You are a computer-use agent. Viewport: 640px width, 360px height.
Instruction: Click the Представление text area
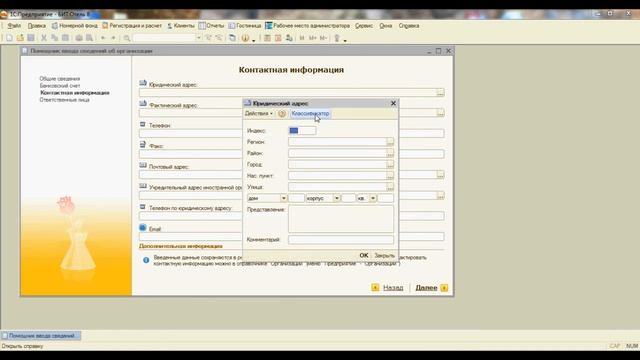pos(341,219)
